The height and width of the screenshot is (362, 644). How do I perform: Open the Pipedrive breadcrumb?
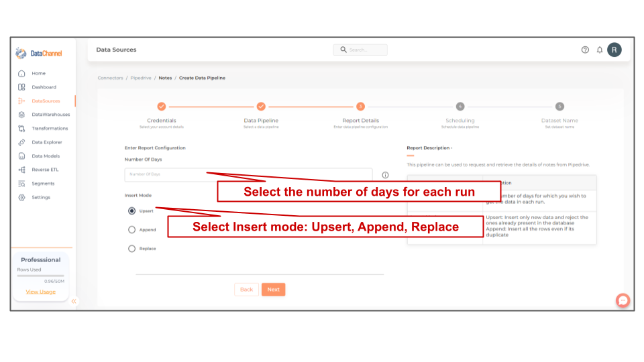pos(141,78)
